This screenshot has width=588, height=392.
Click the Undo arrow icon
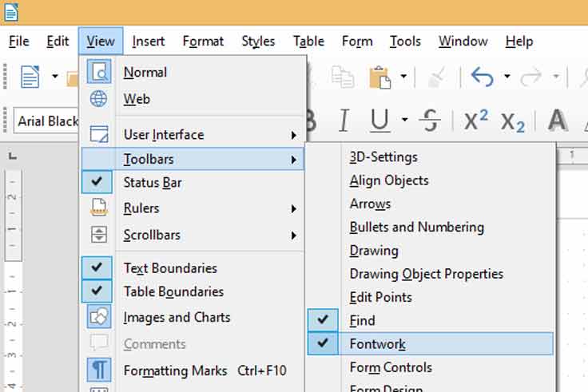[x=482, y=77]
